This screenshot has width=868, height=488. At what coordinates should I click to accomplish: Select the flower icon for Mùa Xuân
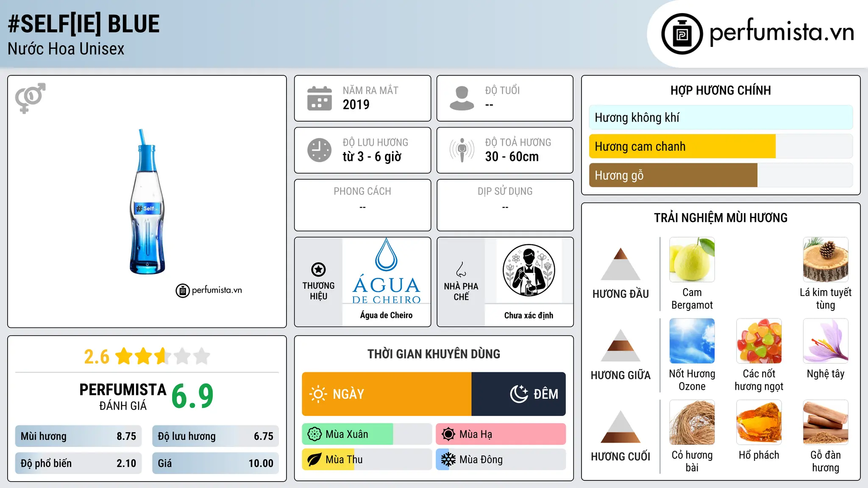pyautogui.click(x=314, y=434)
